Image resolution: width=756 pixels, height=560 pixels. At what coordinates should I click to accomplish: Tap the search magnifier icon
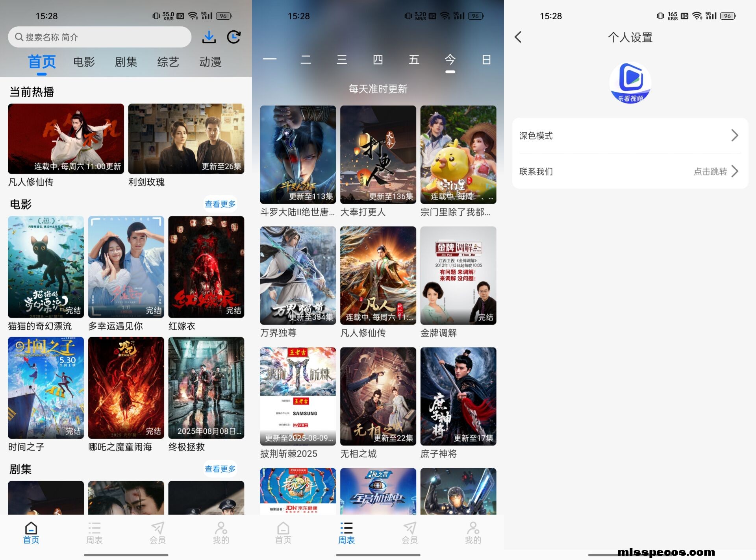19,37
